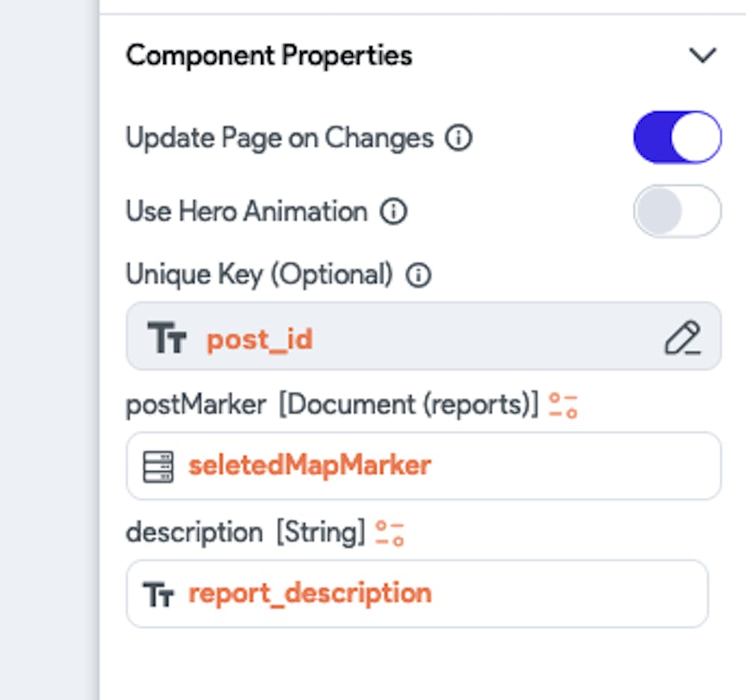Click the description String label

point(245,533)
